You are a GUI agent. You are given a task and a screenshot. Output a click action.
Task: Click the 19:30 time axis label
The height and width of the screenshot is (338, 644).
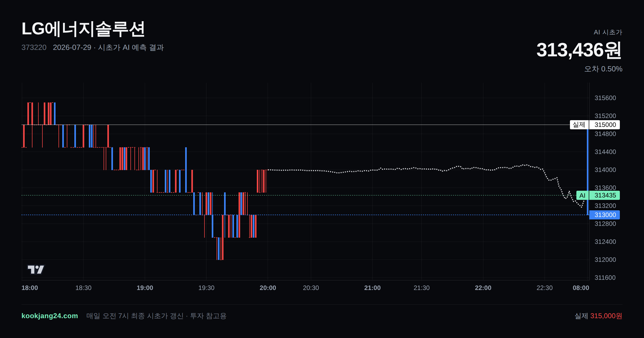[206, 288]
